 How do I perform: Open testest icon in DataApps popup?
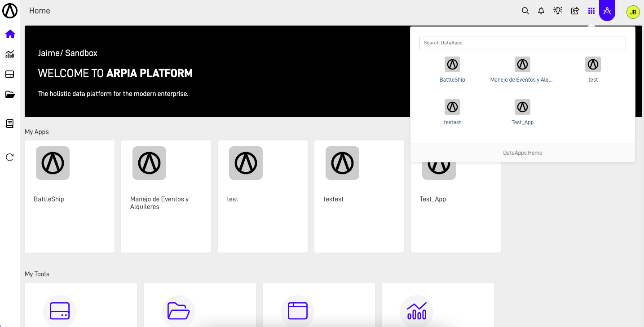pos(452,107)
